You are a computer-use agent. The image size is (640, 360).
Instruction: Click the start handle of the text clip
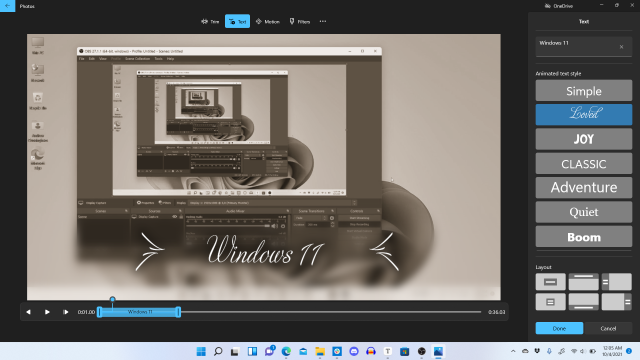click(x=99, y=312)
